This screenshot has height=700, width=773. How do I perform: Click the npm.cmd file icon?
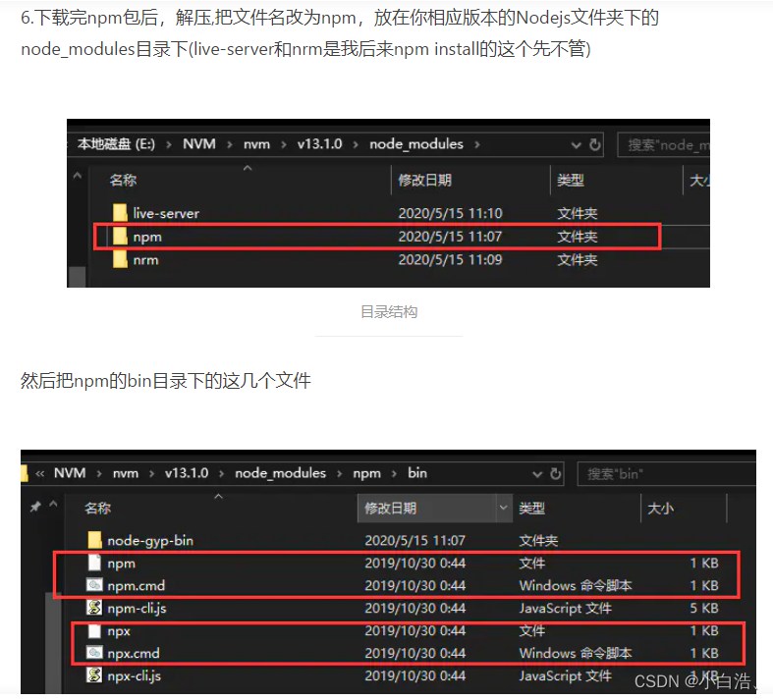point(94,585)
